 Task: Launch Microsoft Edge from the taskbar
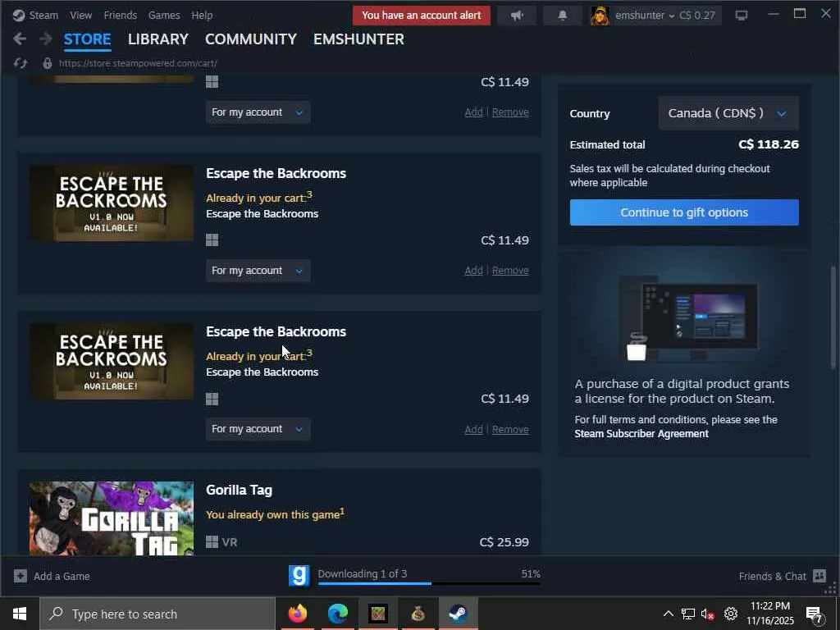click(x=337, y=614)
